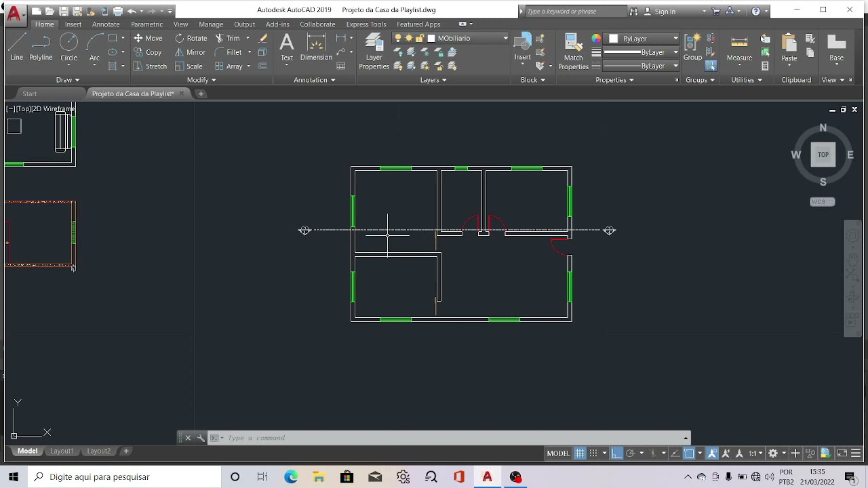Click the object color wheel icon
The width and height of the screenshot is (868, 488).
coord(596,39)
